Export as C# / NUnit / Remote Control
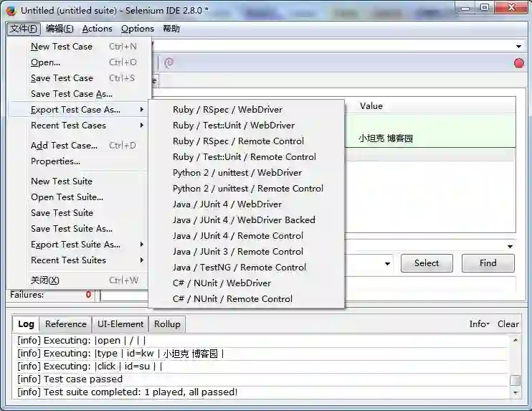The image size is (532, 411). pyautogui.click(x=247, y=299)
